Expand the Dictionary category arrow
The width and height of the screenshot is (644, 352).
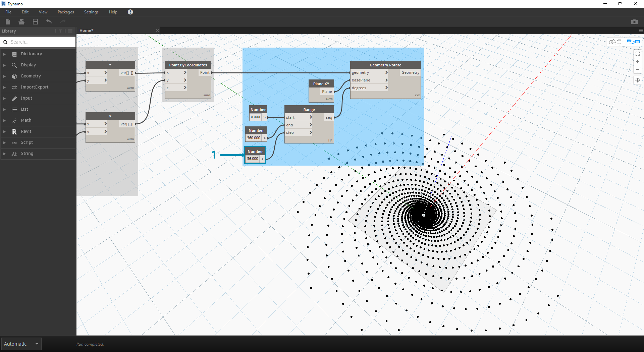coord(4,54)
